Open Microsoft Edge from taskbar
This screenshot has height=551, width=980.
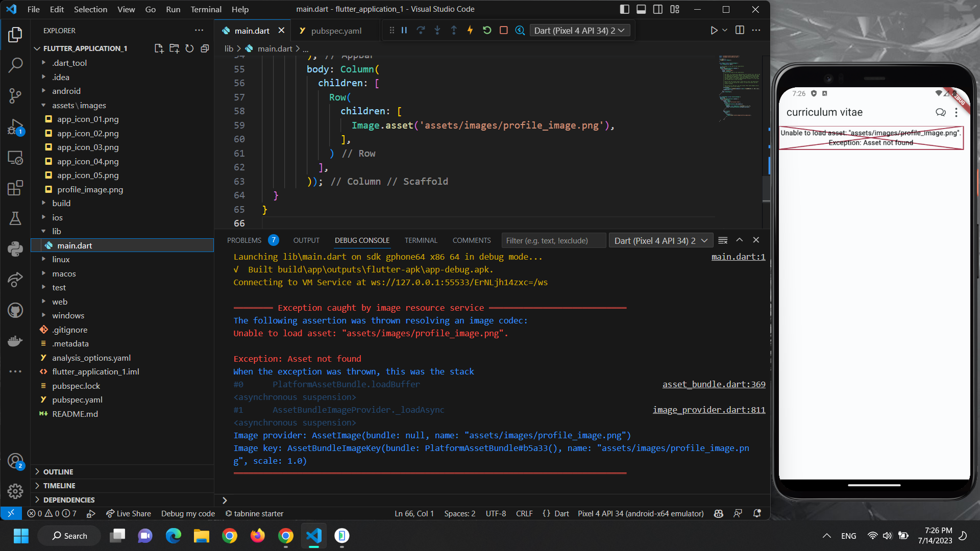click(x=174, y=536)
